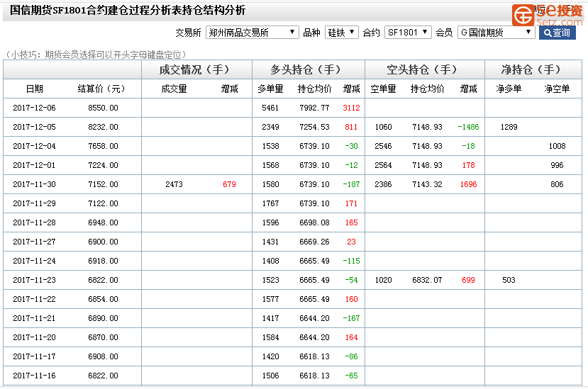This screenshot has width=588, height=389.
Task: Click the 成交情况（手） group header
Action: (194, 69)
